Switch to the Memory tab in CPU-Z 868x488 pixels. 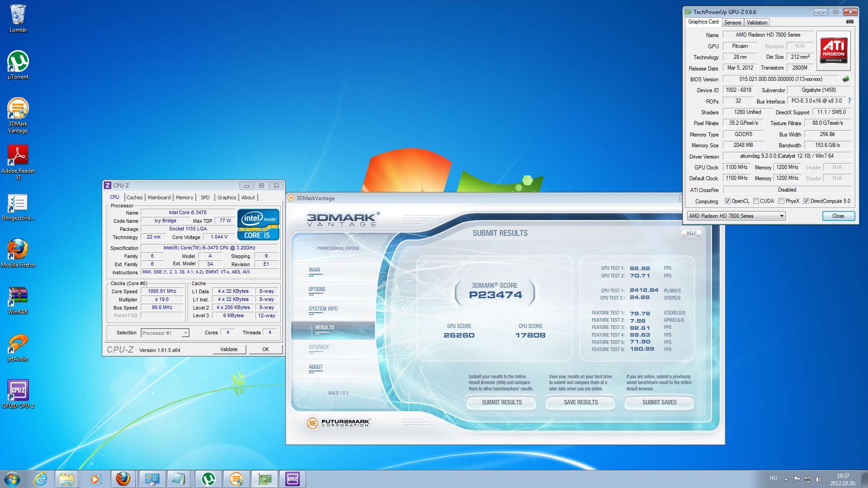pos(184,197)
